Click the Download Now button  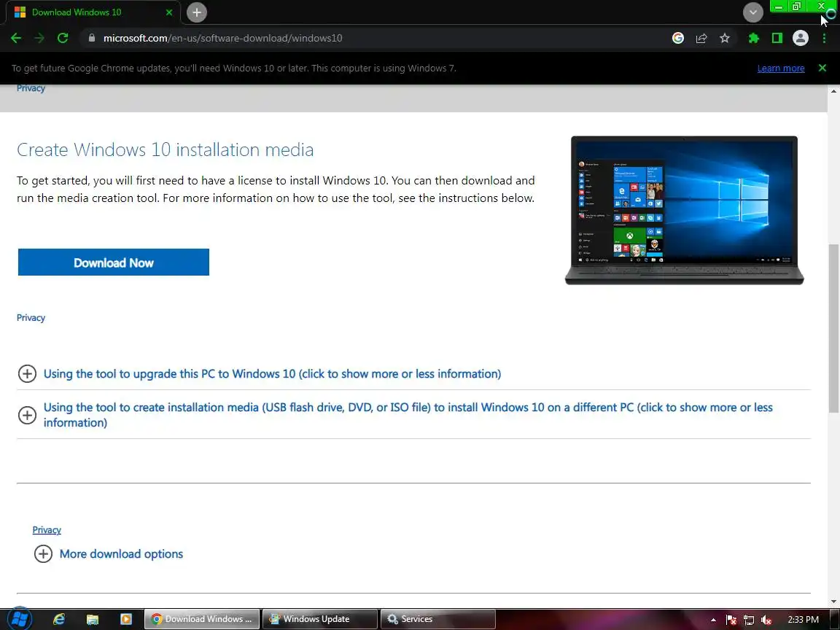114,262
